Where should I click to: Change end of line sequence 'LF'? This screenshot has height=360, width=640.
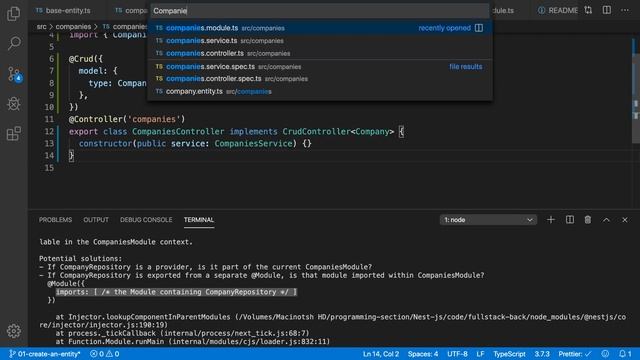tap(480, 354)
